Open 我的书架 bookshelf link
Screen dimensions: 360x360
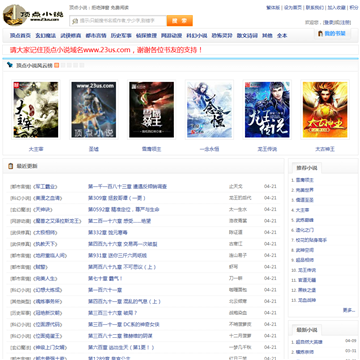[335, 34]
